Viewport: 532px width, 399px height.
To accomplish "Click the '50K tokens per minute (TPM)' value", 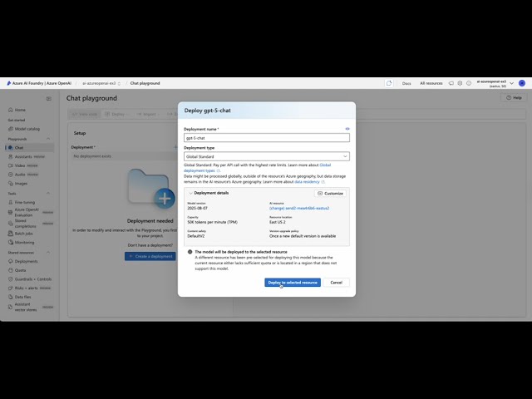I will pyautogui.click(x=213, y=222).
